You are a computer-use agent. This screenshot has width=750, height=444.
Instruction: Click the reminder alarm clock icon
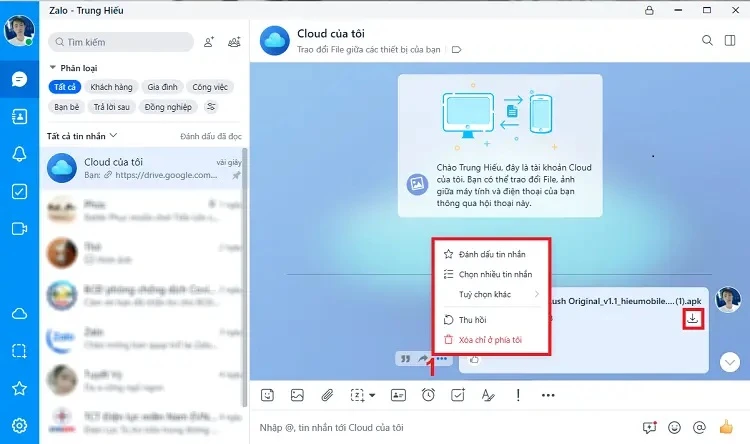[428, 395]
